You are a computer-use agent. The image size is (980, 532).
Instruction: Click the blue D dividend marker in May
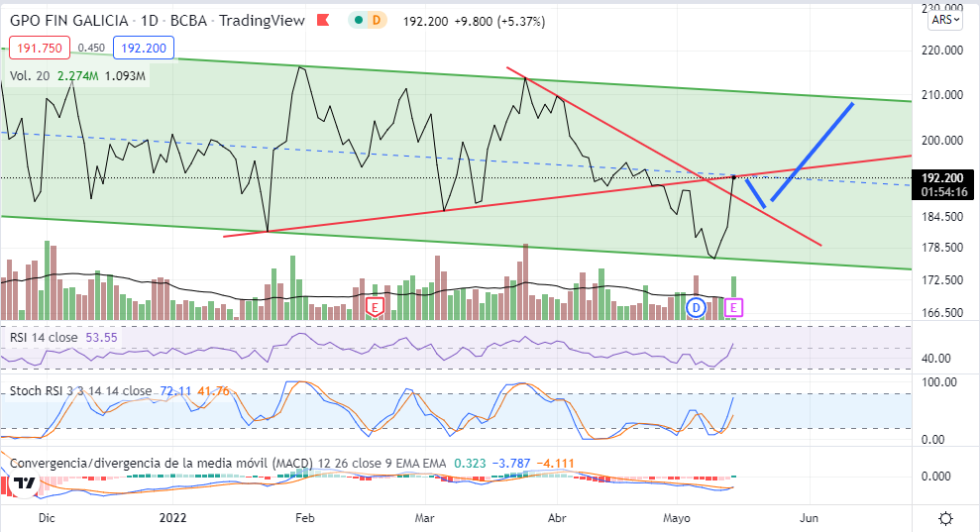pos(696,307)
